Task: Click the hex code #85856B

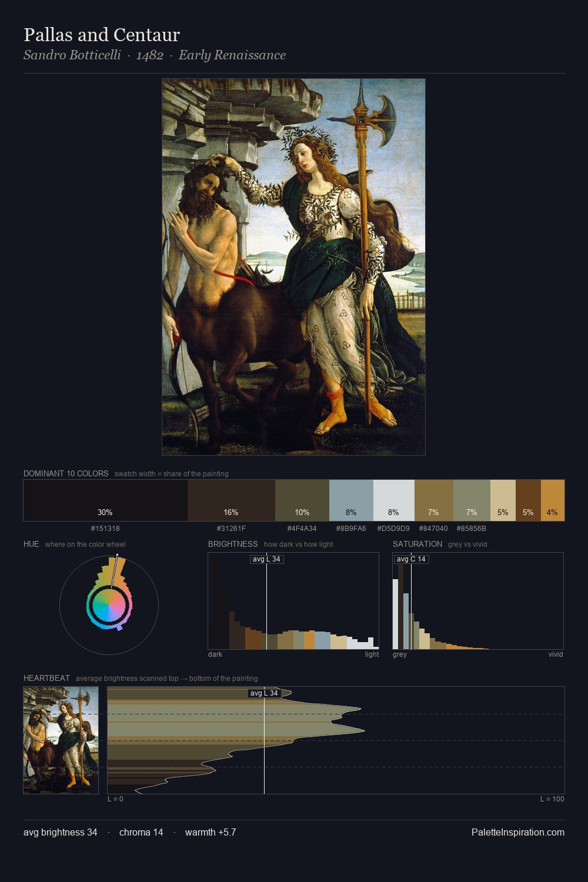Action: click(472, 529)
